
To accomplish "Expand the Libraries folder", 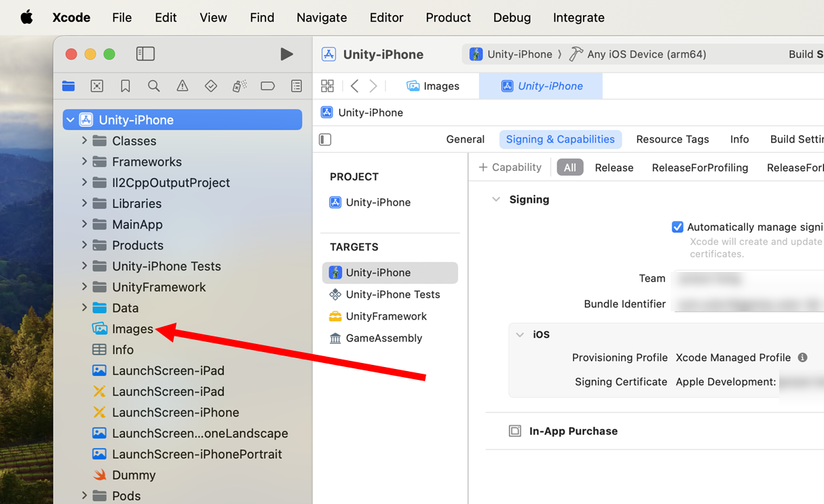I will click(x=84, y=203).
